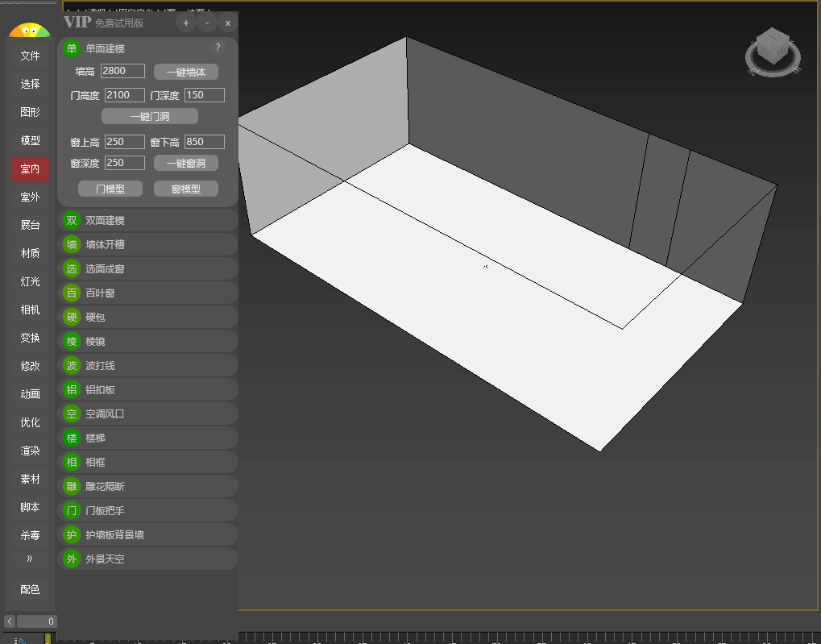
Task: Expand the 外景天空 section
Action: [147, 559]
